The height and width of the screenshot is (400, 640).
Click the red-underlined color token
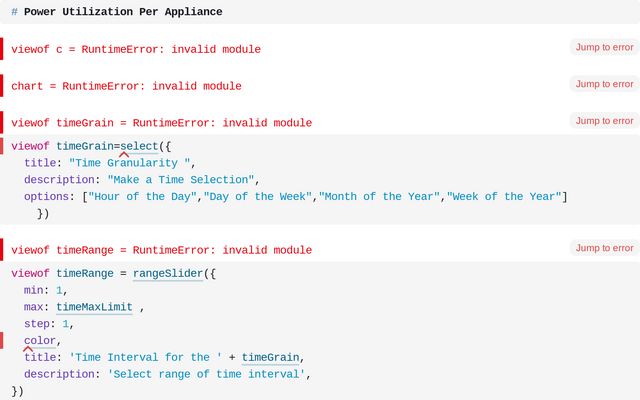pyautogui.click(x=40, y=341)
